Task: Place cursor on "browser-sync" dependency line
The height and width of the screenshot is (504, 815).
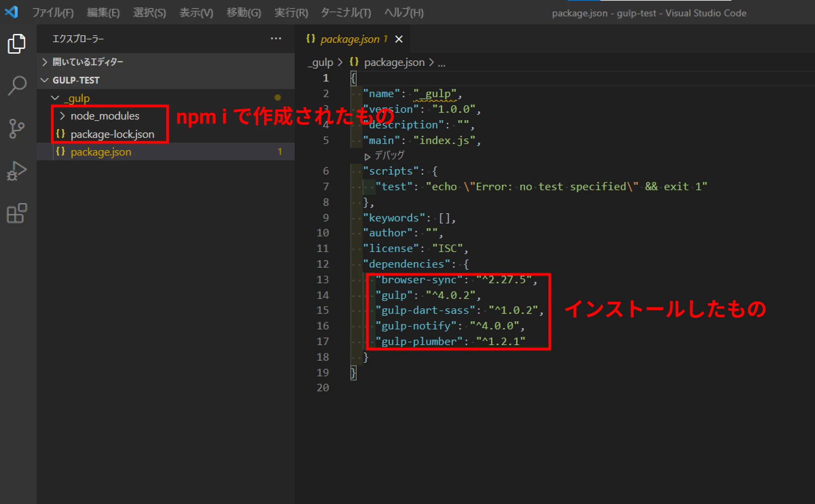Action: (456, 280)
